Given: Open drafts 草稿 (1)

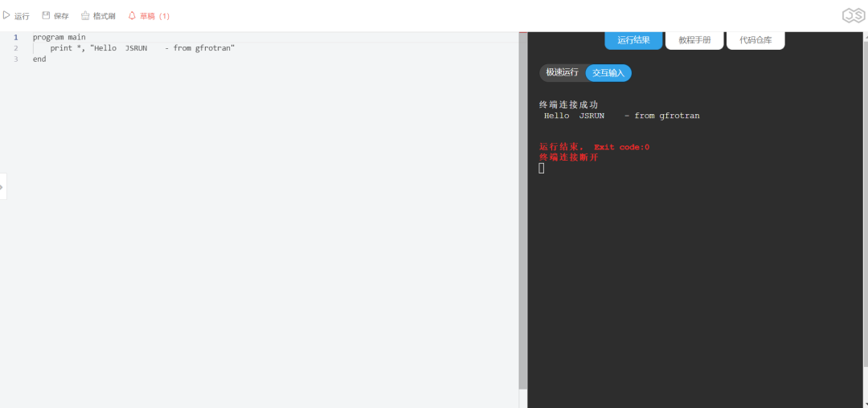Looking at the screenshot, I should pos(154,16).
